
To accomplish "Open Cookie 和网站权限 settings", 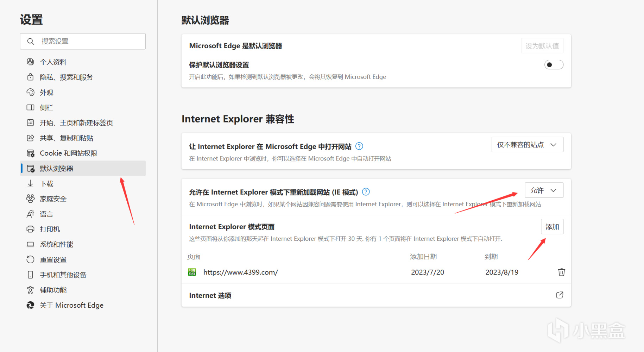I will [x=83, y=153].
